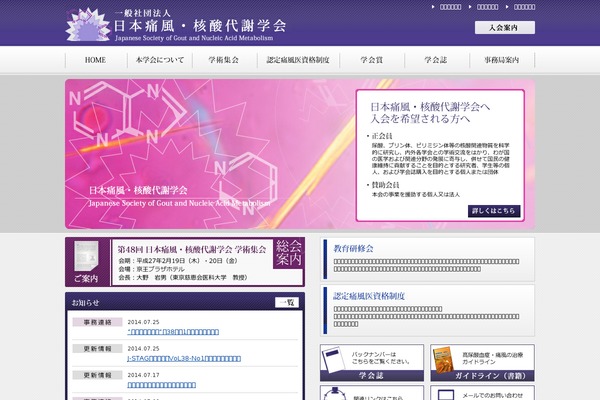Click the orange guideline book cover icon

pos(444,359)
